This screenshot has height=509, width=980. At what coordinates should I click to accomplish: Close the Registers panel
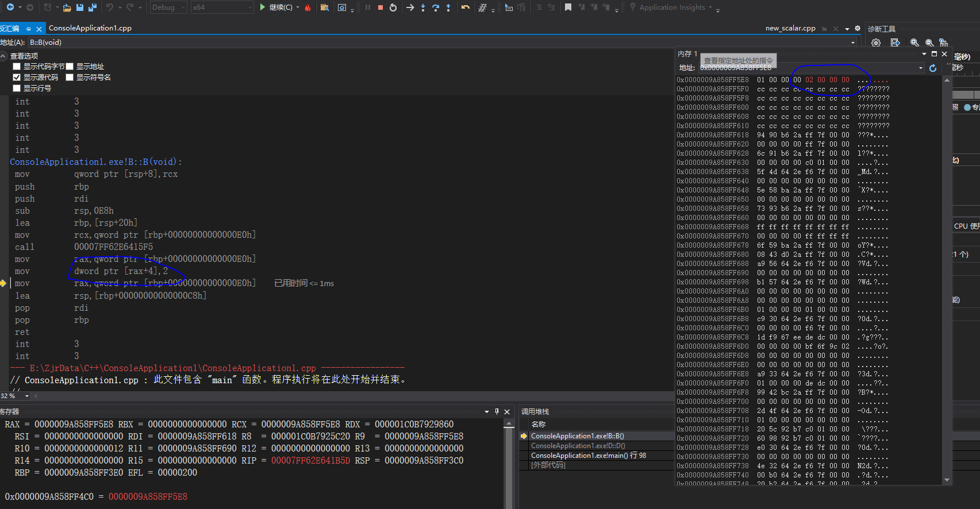tap(507, 412)
